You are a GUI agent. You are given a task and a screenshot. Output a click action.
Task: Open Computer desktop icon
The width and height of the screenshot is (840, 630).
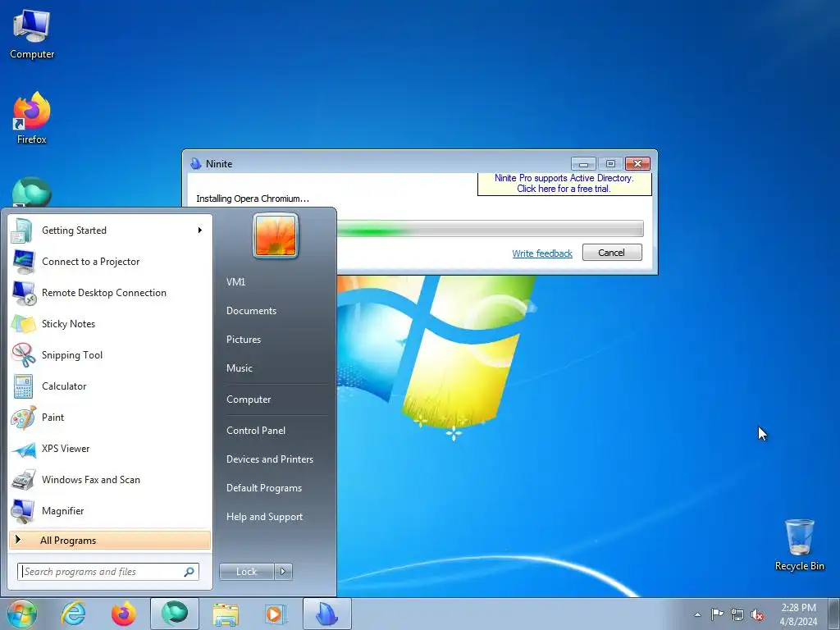click(32, 34)
